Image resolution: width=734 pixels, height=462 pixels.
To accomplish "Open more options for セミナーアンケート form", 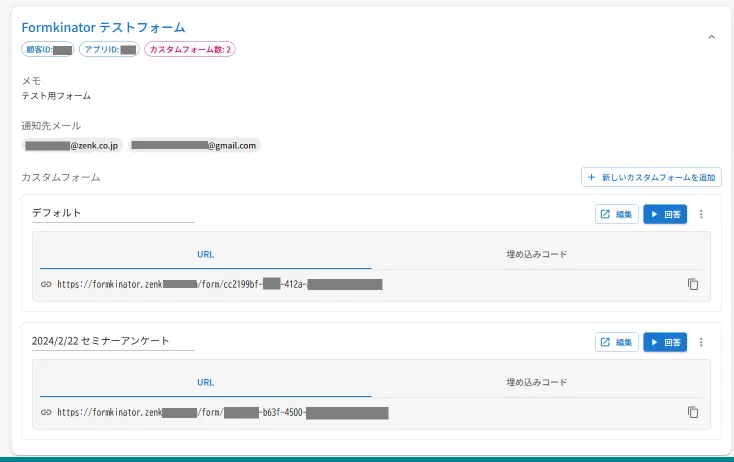I will [x=701, y=342].
